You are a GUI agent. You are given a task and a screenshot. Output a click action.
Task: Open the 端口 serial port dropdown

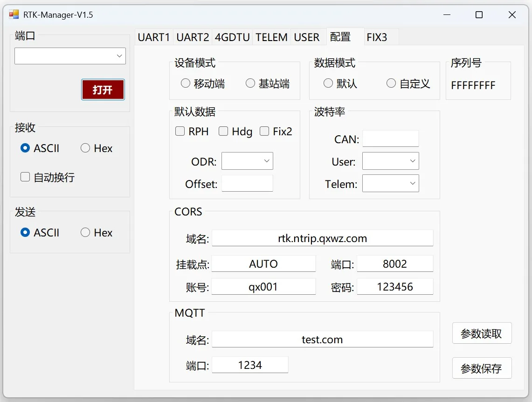[70, 56]
